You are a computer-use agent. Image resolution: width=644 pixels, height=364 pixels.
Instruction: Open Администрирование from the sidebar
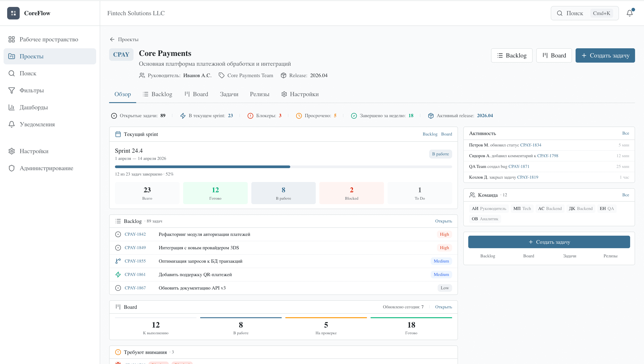coord(46,168)
